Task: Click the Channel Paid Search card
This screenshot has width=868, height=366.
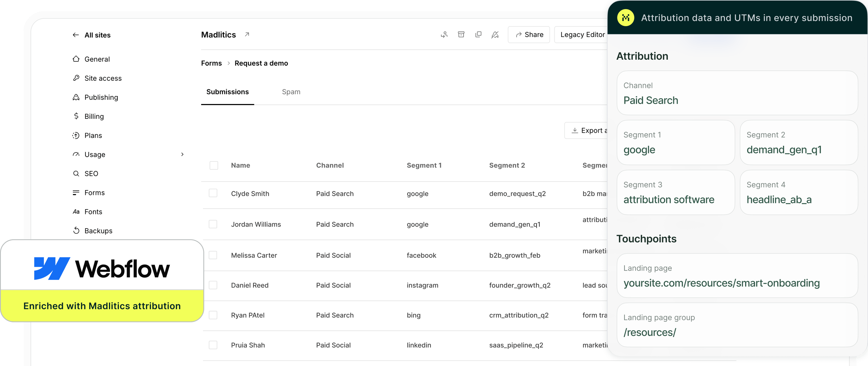Action: coord(737,93)
